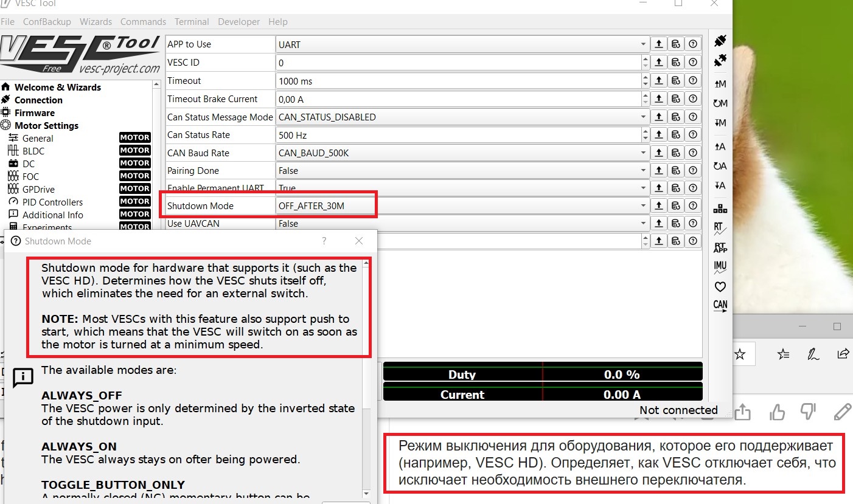Read default value for CAN Baud Rate

pyautogui.click(x=675, y=153)
